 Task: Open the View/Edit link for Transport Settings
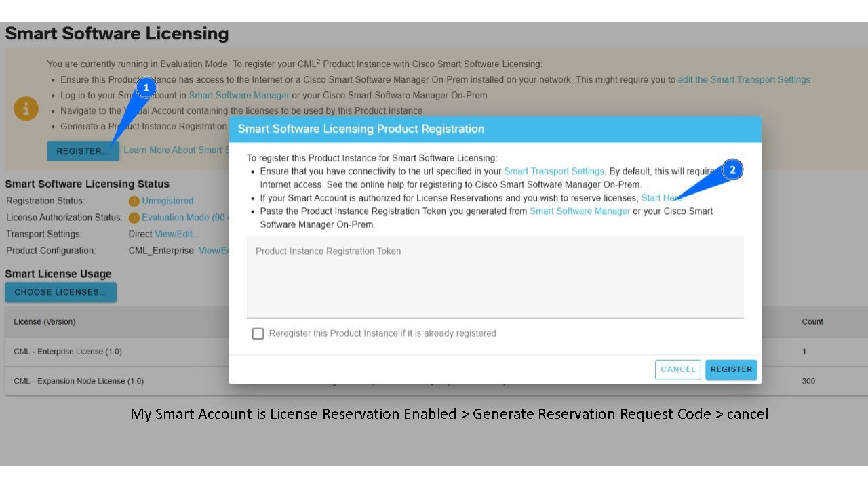tap(177, 234)
